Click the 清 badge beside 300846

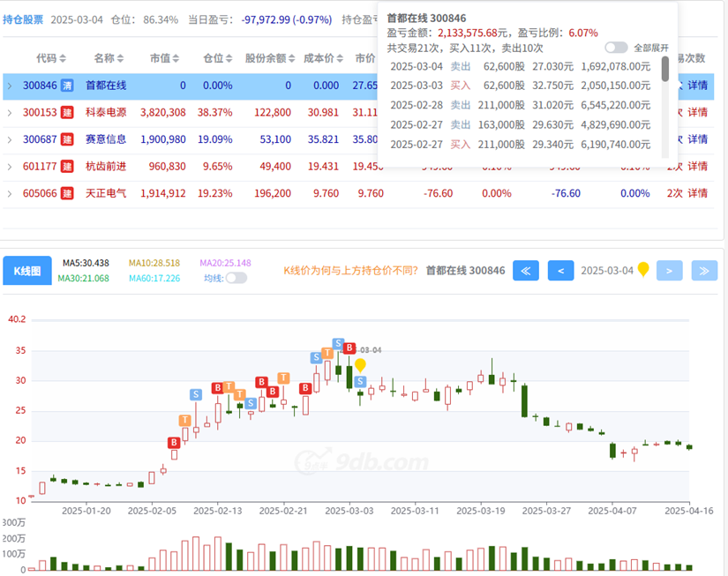[67, 86]
